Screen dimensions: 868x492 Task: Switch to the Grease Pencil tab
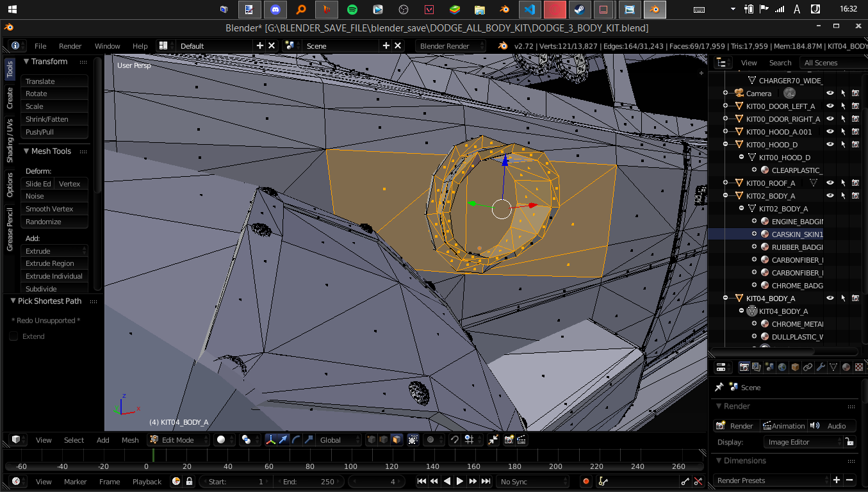pos(10,229)
